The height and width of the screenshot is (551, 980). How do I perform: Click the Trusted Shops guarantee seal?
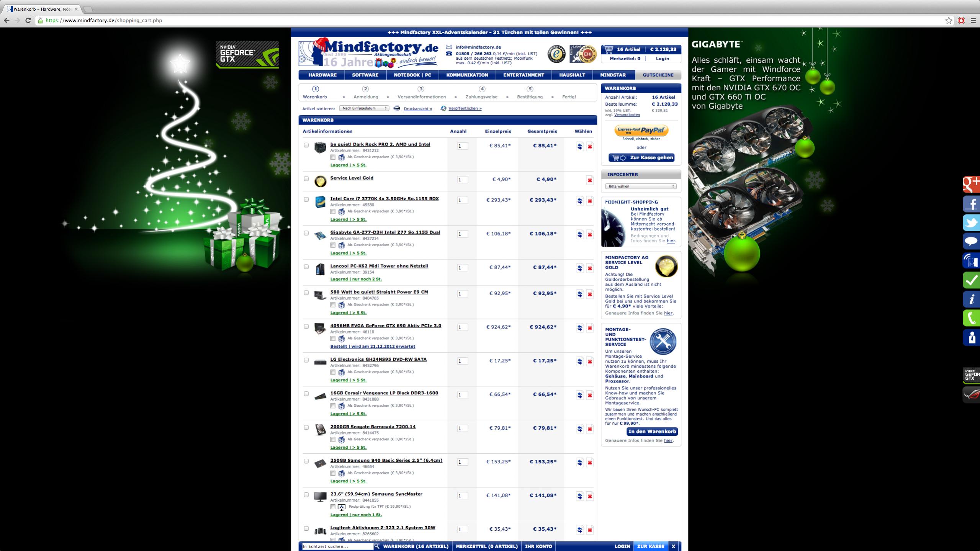pyautogui.click(x=556, y=54)
